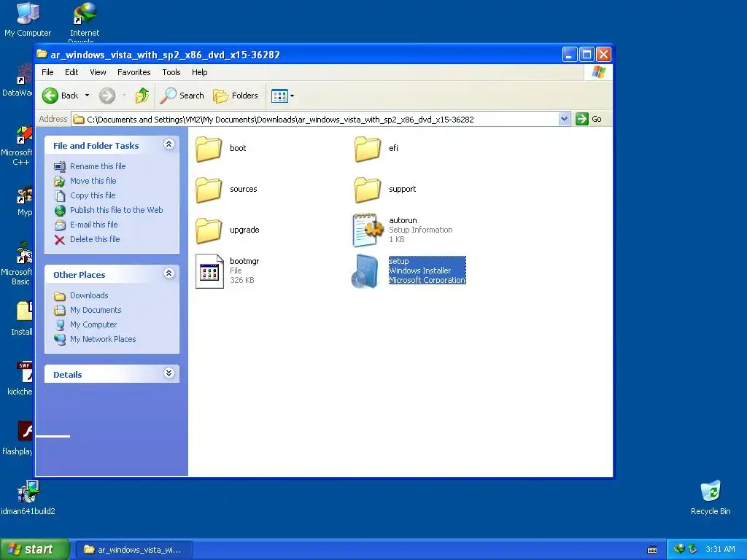
Task: Collapse the File and Folder Tasks panel
Action: (x=169, y=144)
